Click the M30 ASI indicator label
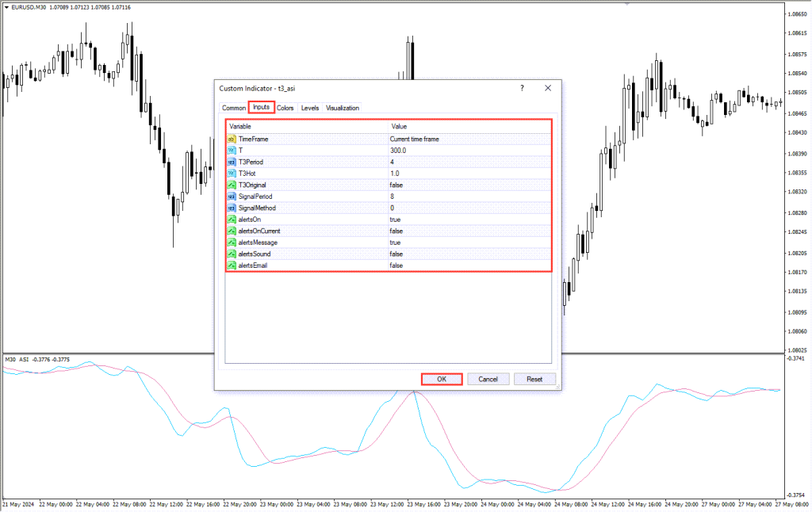This screenshot has width=812, height=512. pos(17,359)
